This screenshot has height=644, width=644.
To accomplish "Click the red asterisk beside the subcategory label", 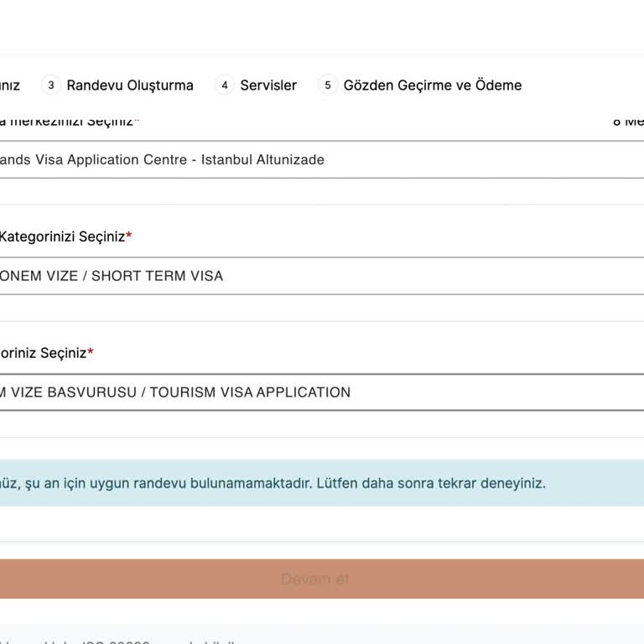I will [91, 353].
